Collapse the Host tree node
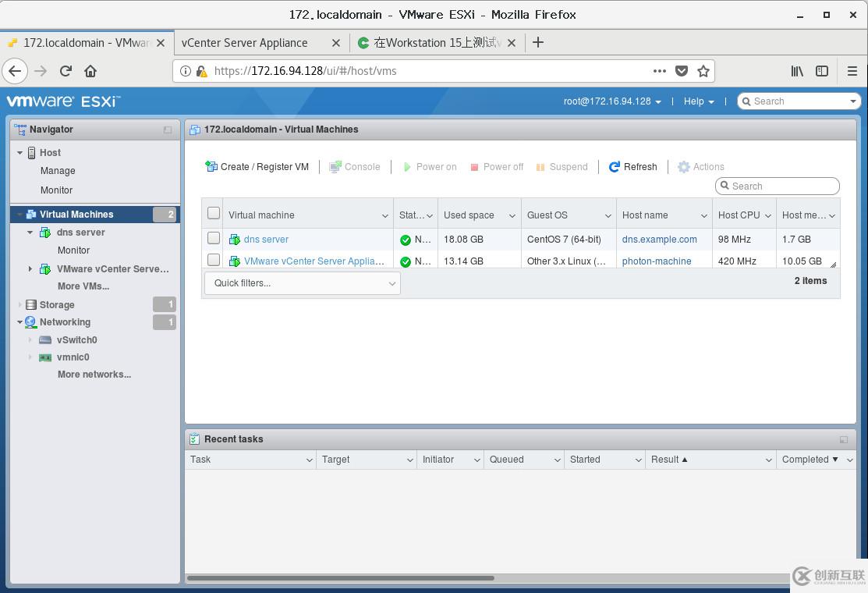 [20, 152]
